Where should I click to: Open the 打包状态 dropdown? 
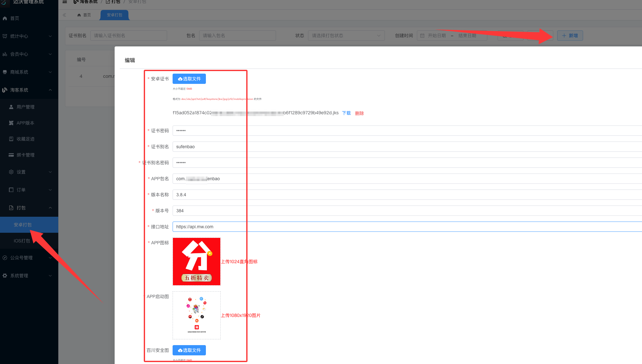346,36
